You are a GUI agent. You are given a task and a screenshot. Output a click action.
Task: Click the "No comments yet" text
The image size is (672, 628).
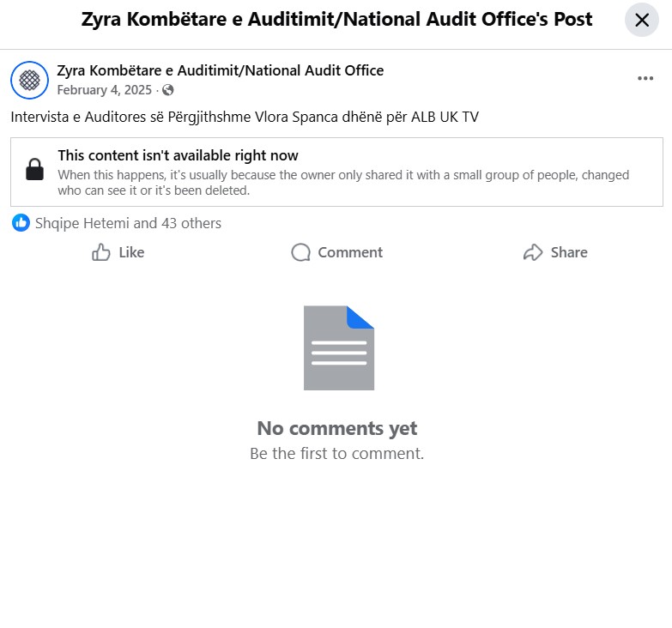337,428
